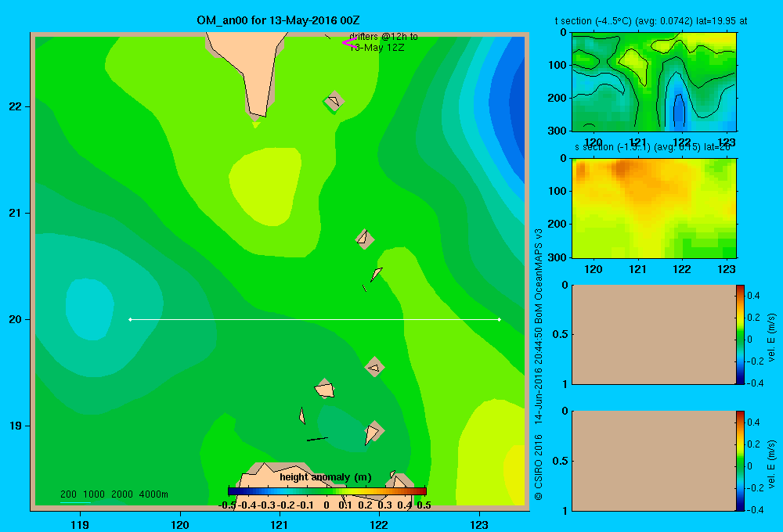Click the 'height anomaly (m)' label
Image resolution: width=783 pixels, height=532 pixels.
(x=326, y=477)
